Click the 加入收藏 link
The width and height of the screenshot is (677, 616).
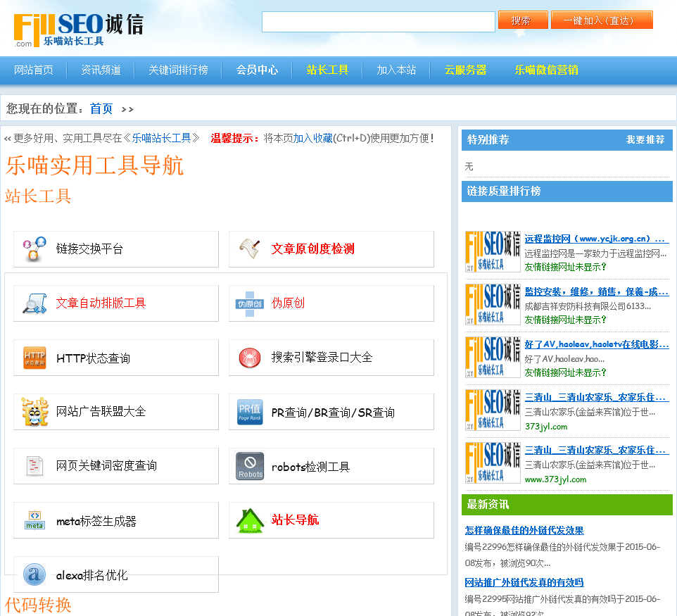pos(313,138)
